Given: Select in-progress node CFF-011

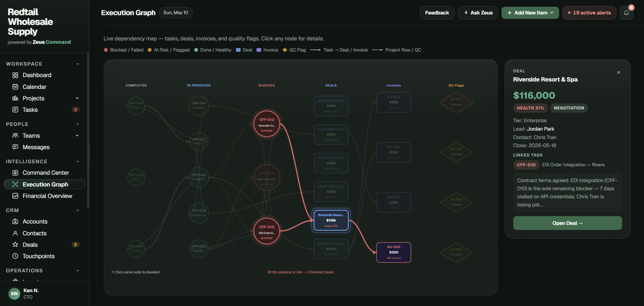Looking at the screenshot, I should click(x=199, y=141).
